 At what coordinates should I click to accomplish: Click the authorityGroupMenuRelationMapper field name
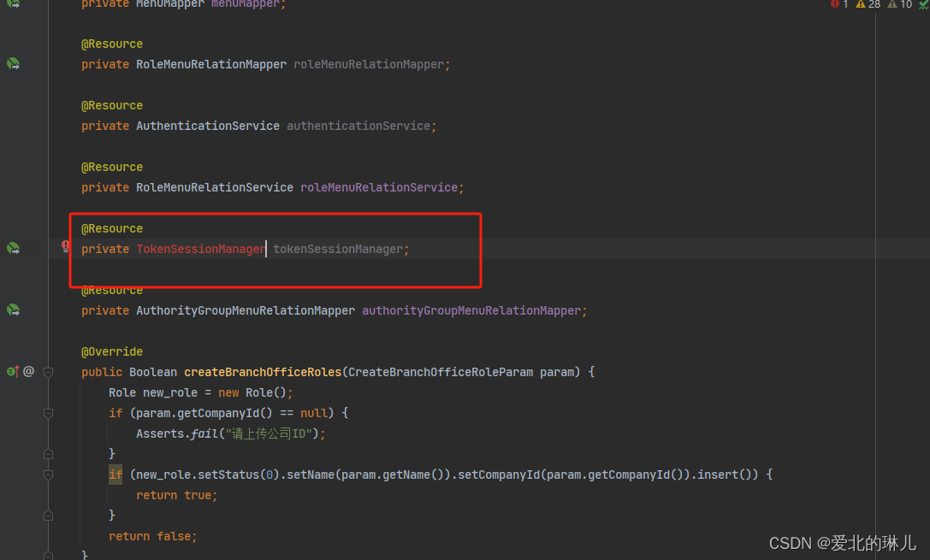click(x=471, y=310)
